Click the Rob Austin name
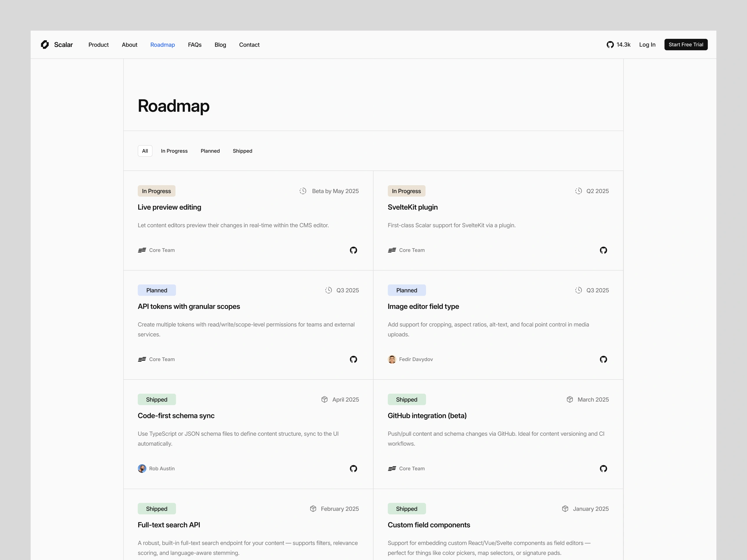Image resolution: width=747 pixels, height=560 pixels. pos(162,468)
